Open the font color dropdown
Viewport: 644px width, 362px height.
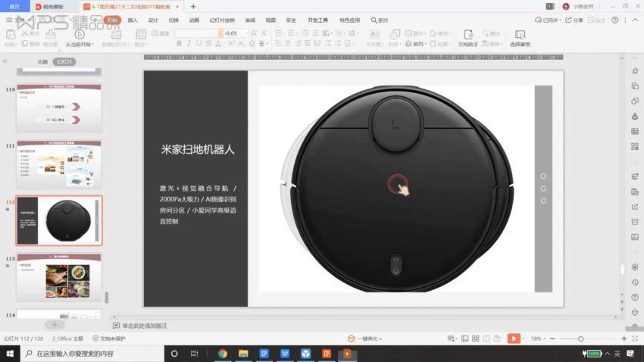point(224,43)
